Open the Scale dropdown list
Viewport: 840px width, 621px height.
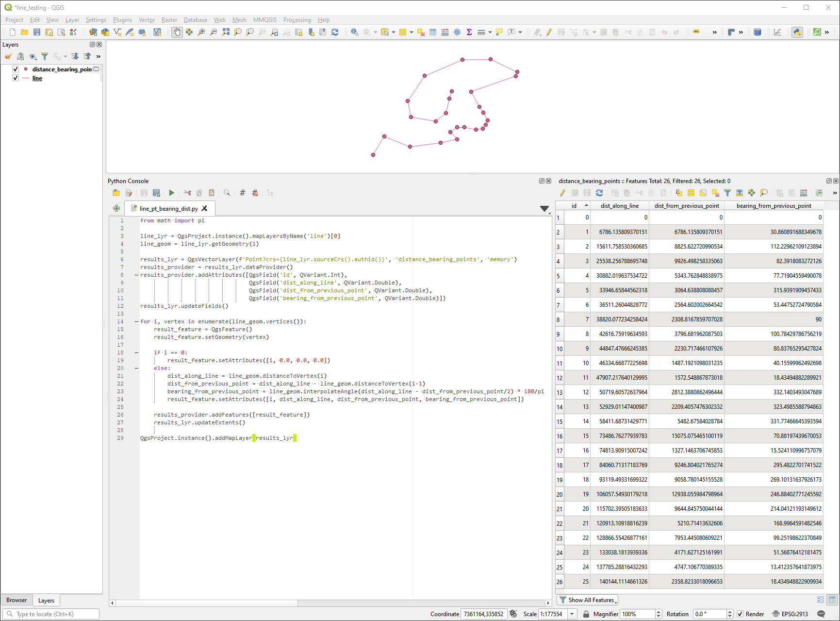click(x=572, y=614)
